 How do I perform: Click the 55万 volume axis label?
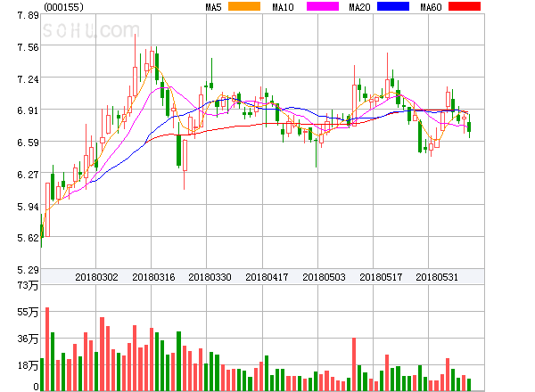tap(28, 312)
